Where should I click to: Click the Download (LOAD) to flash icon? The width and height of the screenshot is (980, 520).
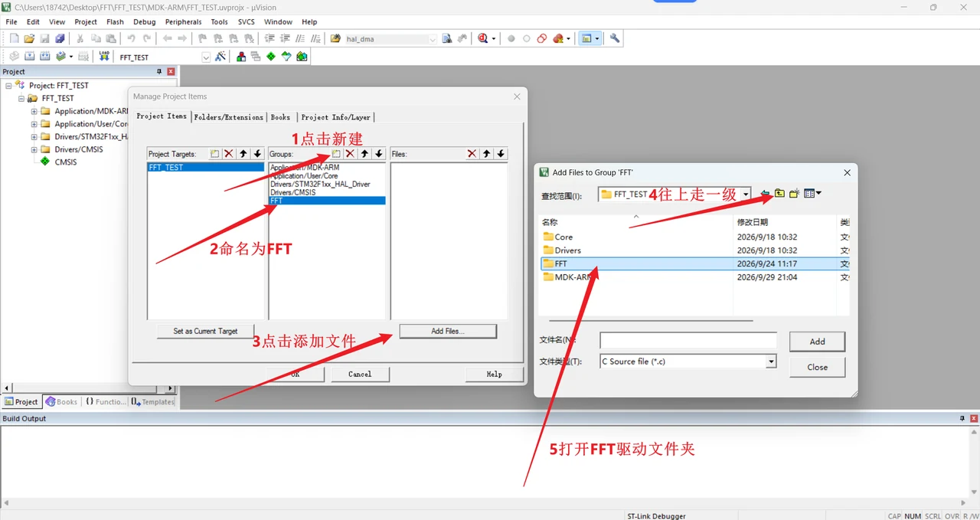104,57
